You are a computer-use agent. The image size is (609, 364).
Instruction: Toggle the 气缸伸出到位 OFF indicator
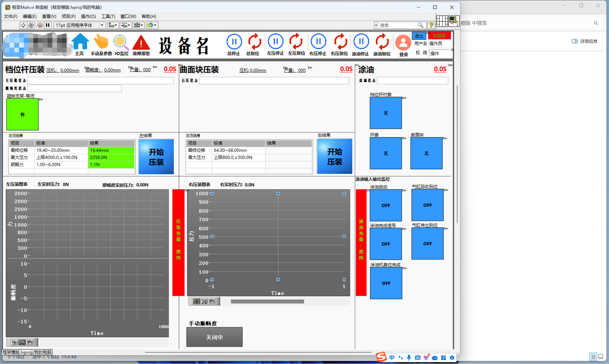[x=427, y=244]
